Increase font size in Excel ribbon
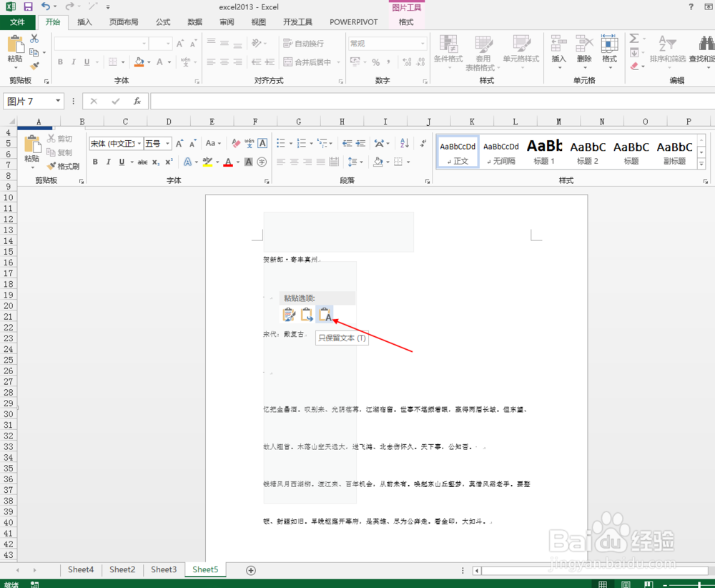This screenshot has width=715, height=588. coord(179,44)
